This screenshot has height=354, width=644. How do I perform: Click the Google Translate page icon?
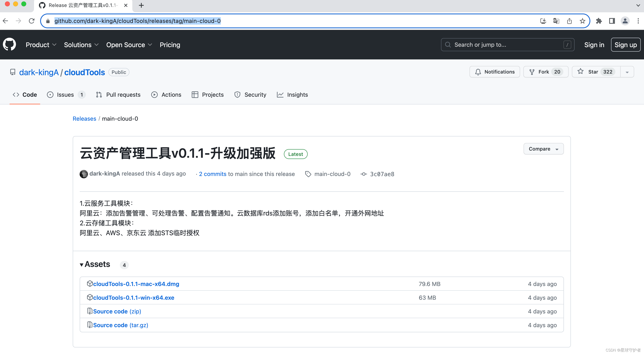coord(556,21)
